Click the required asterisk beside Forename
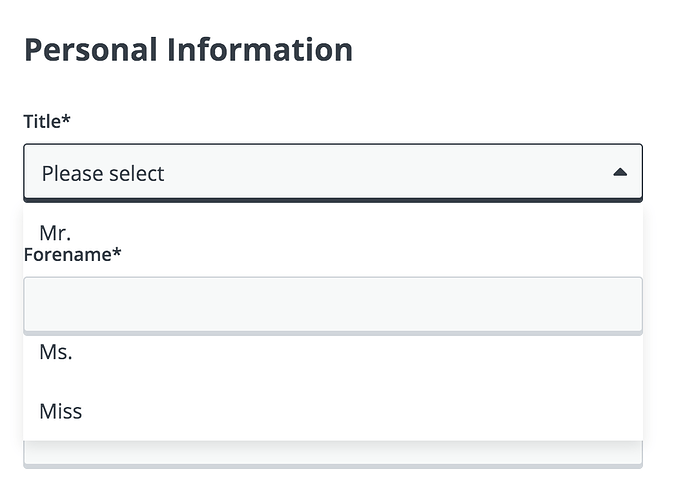 117,253
